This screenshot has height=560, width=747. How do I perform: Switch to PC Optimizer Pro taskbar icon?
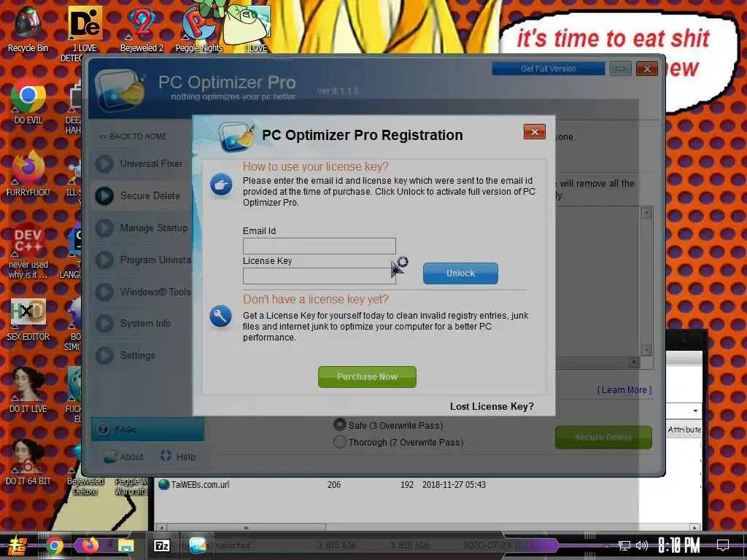[197, 545]
